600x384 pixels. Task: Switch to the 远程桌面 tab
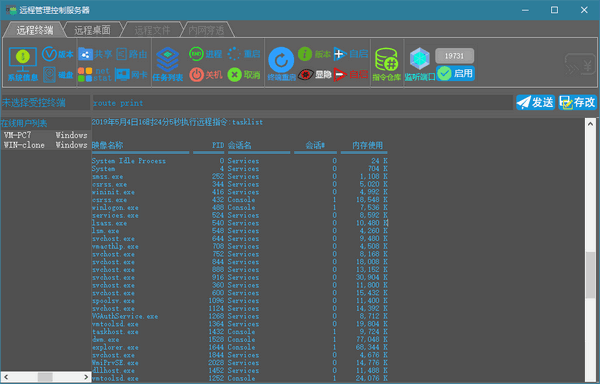click(x=92, y=30)
